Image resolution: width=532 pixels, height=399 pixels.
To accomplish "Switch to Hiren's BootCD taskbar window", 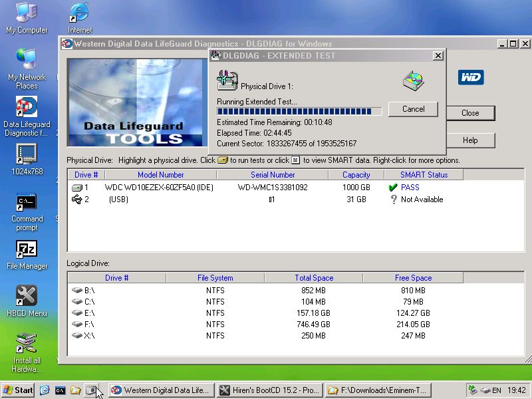I will click(x=269, y=390).
